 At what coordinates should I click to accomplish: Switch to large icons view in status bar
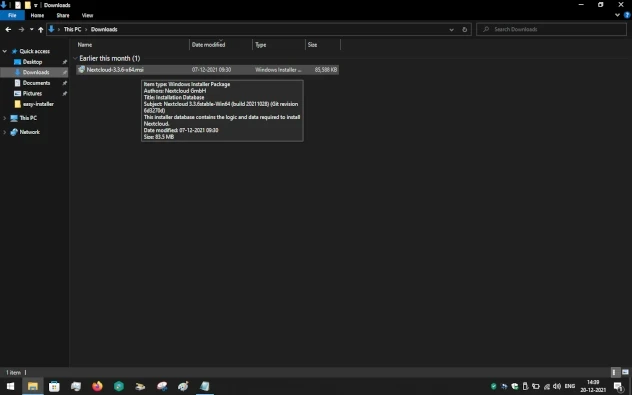[625, 372]
